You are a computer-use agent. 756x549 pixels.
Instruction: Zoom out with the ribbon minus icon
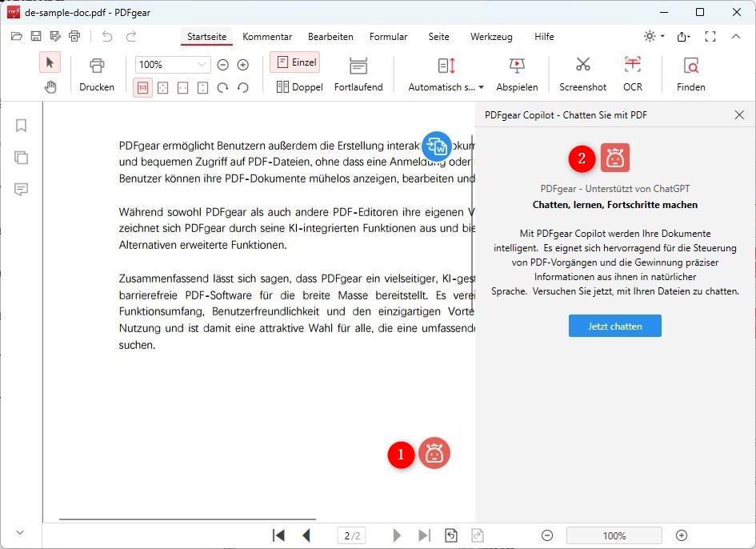click(x=222, y=65)
